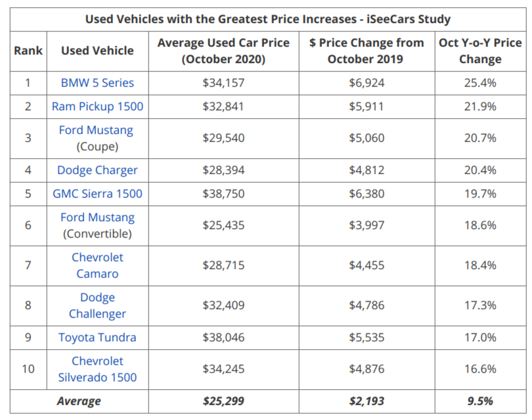Click the Oct Y-o-Y Price Change header
532x420 pixels.
[480, 51]
